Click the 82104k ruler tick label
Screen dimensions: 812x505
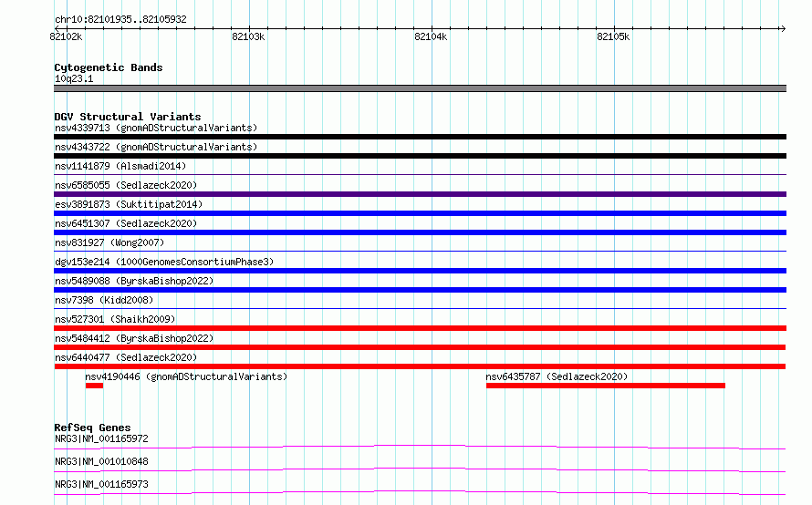(431, 36)
